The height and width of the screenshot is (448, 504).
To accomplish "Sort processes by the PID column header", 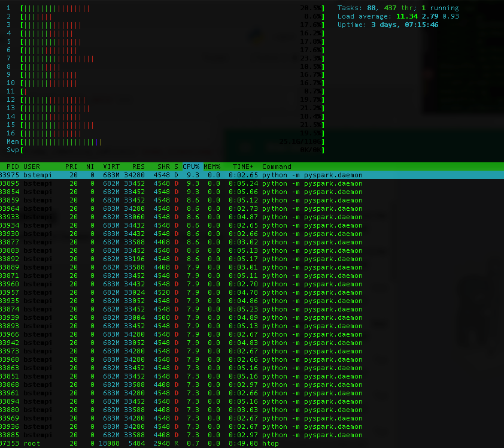I will tap(13, 167).
